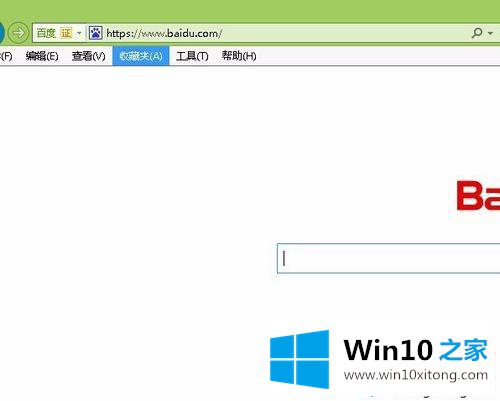Open the 收藏夹(A) menu
Image resolution: width=500 pixels, height=401 pixels.
[x=141, y=56]
